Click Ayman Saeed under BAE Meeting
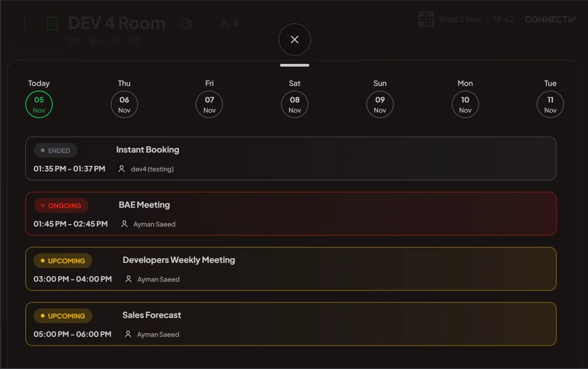Viewport: 588px width, 369px height. point(154,224)
